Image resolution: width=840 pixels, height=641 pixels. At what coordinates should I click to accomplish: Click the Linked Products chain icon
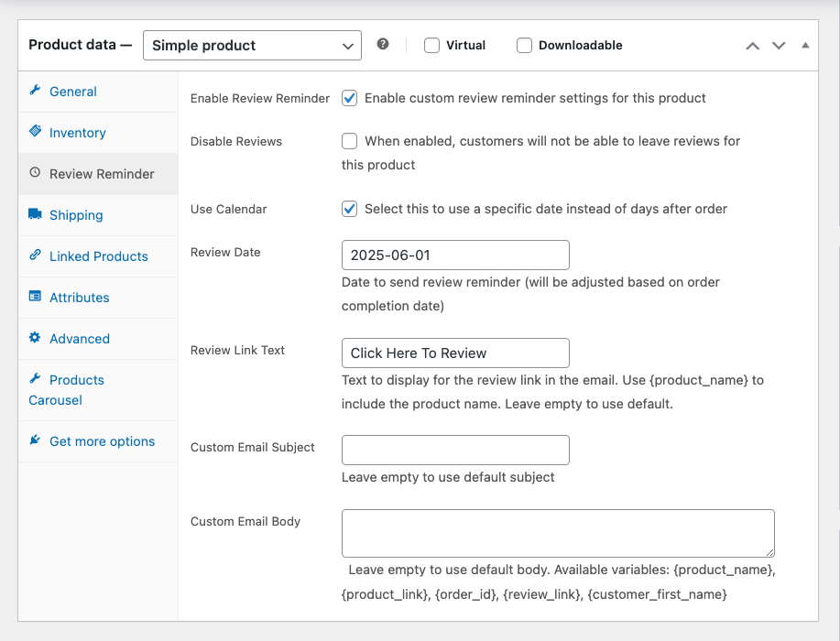click(x=35, y=255)
